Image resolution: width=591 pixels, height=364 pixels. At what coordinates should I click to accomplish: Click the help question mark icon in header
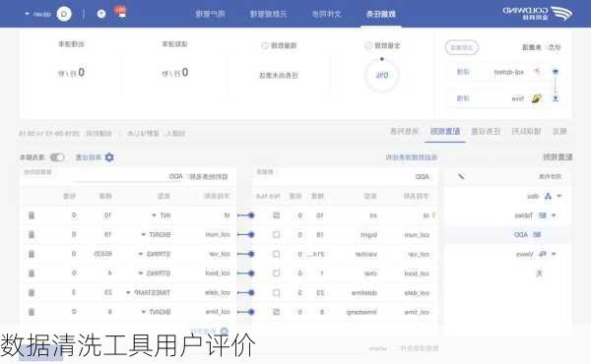pos(101,14)
